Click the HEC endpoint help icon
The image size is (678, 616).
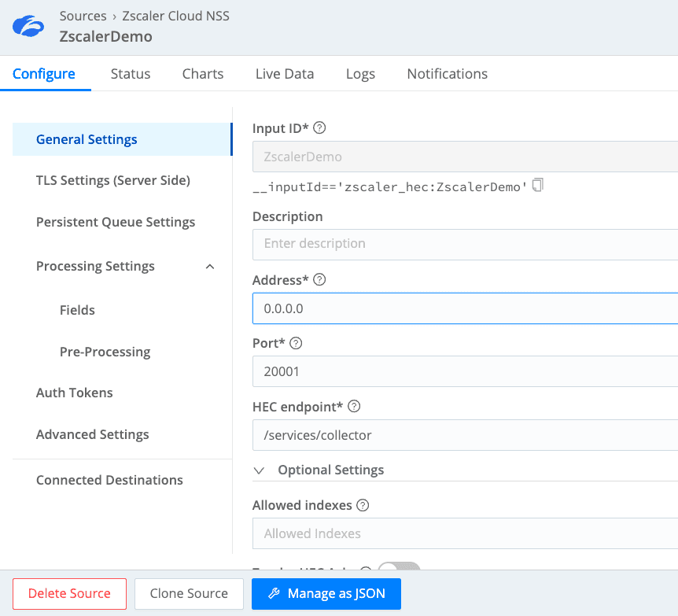pyautogui.click(x=354, y=407)
